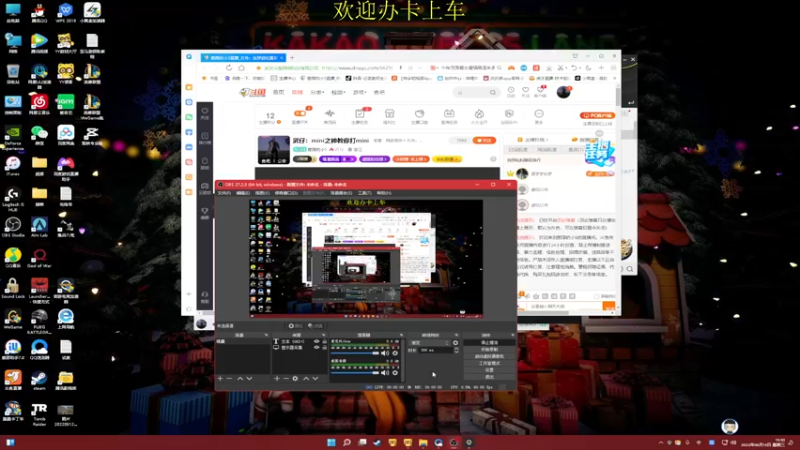Click the 工作室模式 button
The height and width of the screenshot is (450, 800).
(489, 363)
